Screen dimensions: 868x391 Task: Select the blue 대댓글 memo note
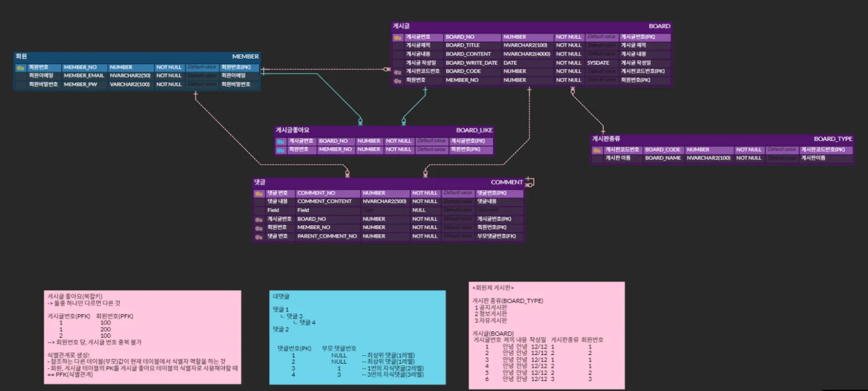[x=358, y=338]
